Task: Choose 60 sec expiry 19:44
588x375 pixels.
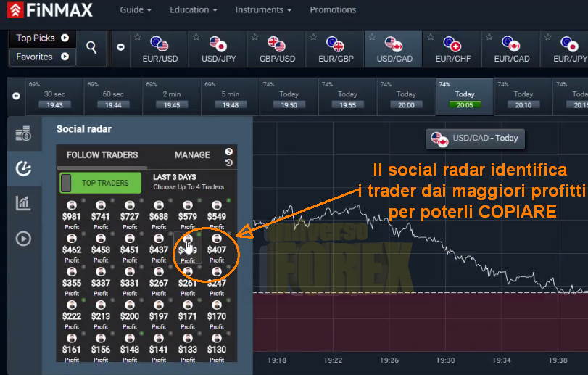Action: pyautogui.click(x=113, y=96)
